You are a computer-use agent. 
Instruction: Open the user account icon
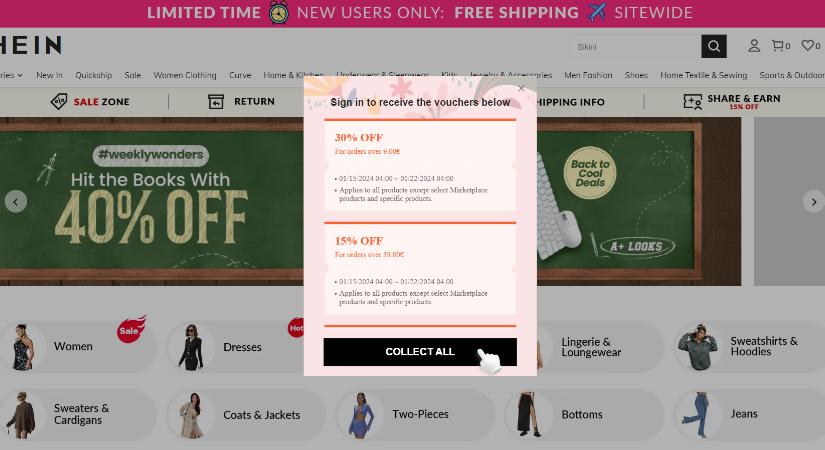(x=753, y=46)
